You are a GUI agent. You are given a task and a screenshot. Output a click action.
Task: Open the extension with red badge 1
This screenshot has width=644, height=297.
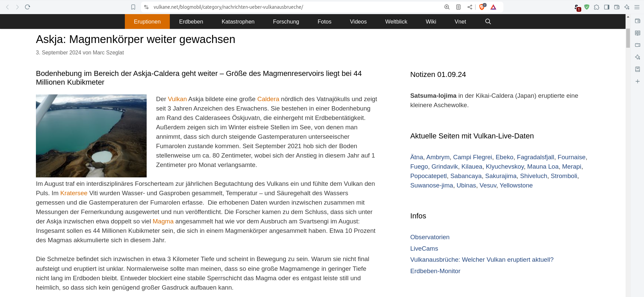pos(577,7)
